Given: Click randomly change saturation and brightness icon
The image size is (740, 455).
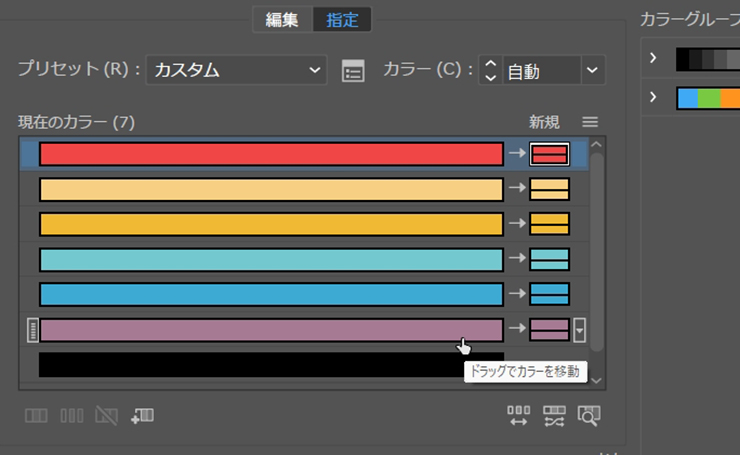Looking at the screenshot, I should (554, 416).
